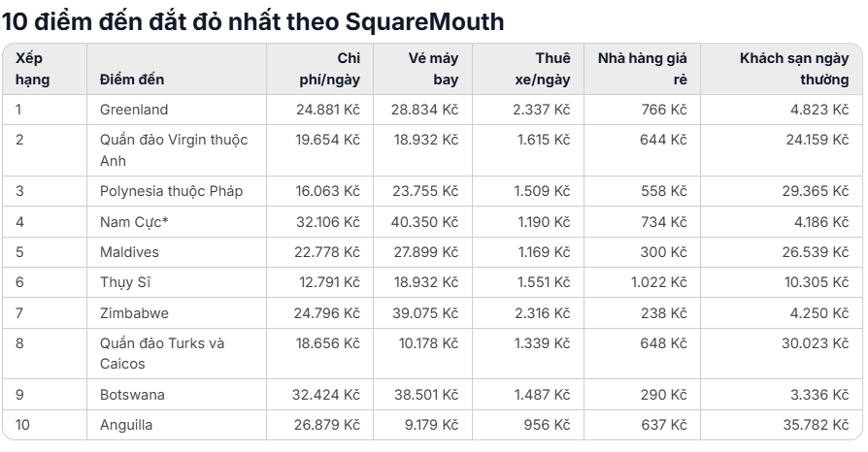This screenshot has width=868, height=452.
Task: Click the Maldives destination cell
Action: pyautogui.click(x=177, y=252)
